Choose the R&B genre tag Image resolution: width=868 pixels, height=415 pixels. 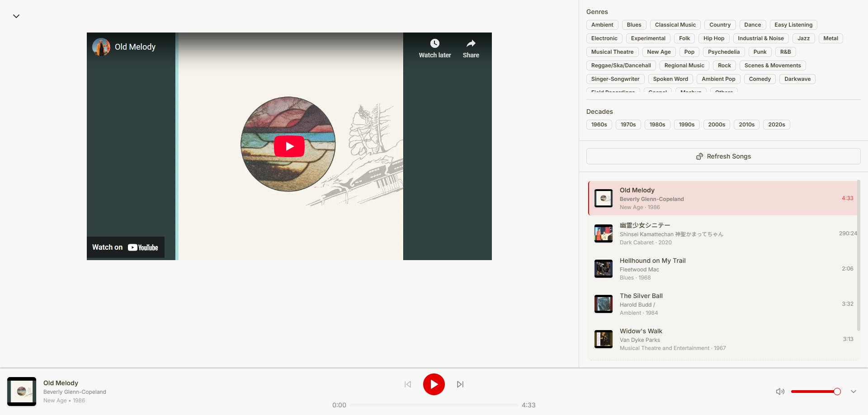[785, 52]
